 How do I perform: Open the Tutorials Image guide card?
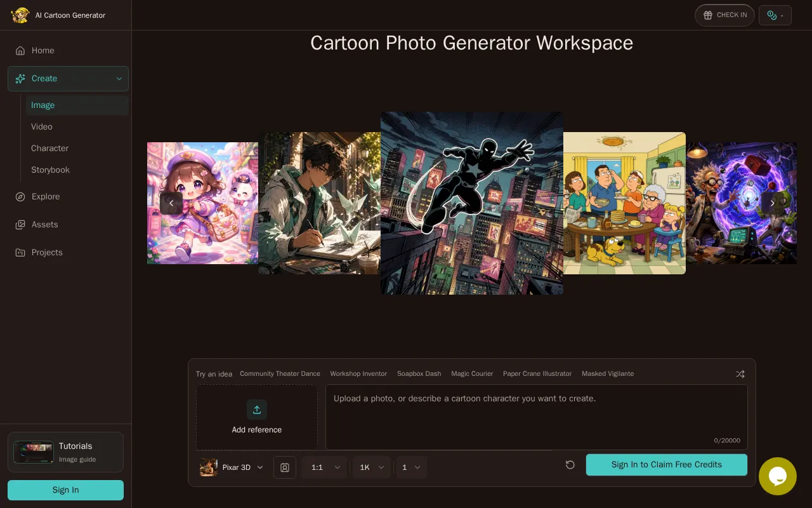pos(65,452)
